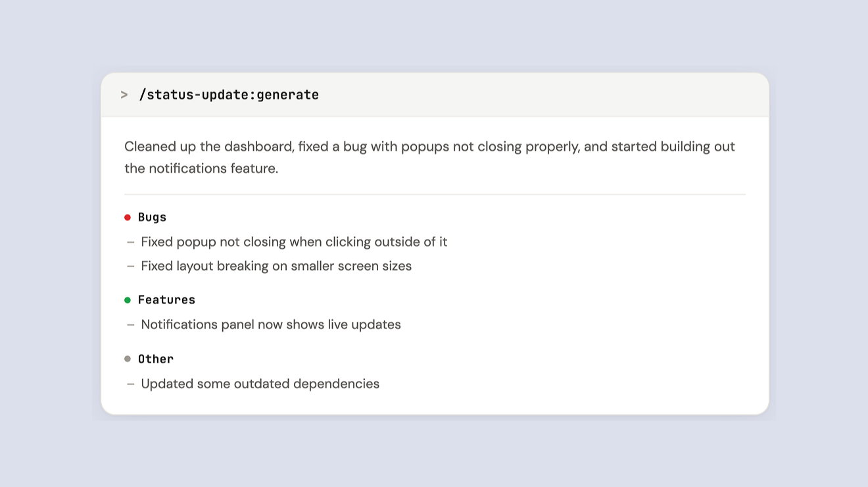Image resolution: width=868 pixels, height=487 pixels.
Task: Select 'Updated some outdated dependencies' item
Action: (260, 384)
